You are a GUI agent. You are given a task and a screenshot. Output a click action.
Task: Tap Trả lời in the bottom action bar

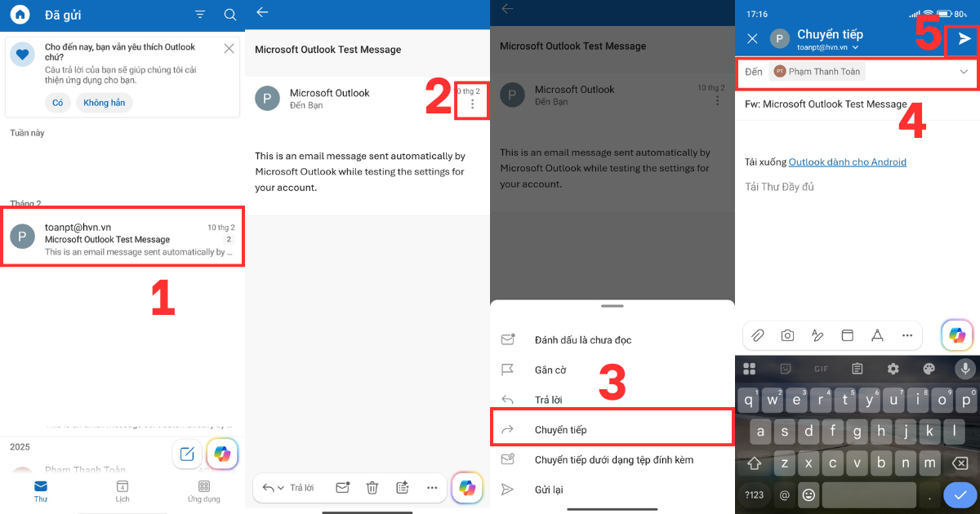(x=301, y=488)
